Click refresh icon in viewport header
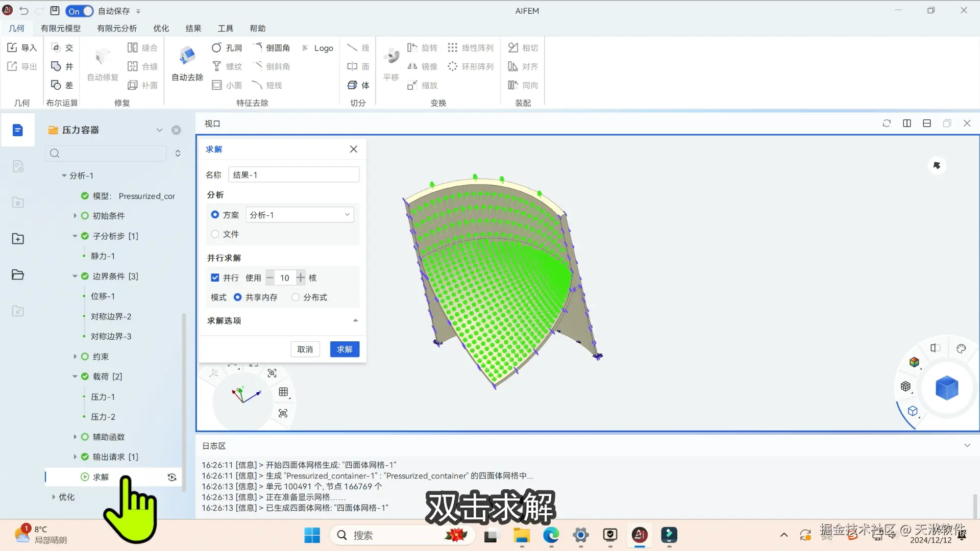This screenshot has width=980, height=551. pyautogui.click(x=887, y=123)
